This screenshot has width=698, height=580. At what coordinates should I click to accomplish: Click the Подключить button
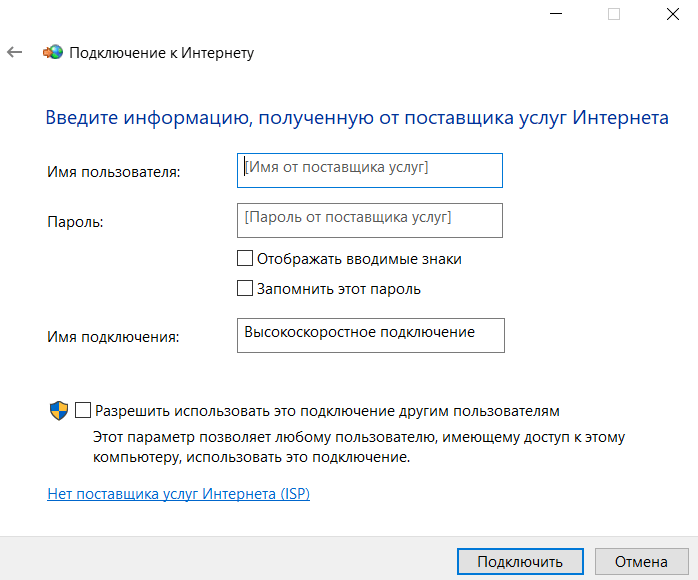point(520,562)
